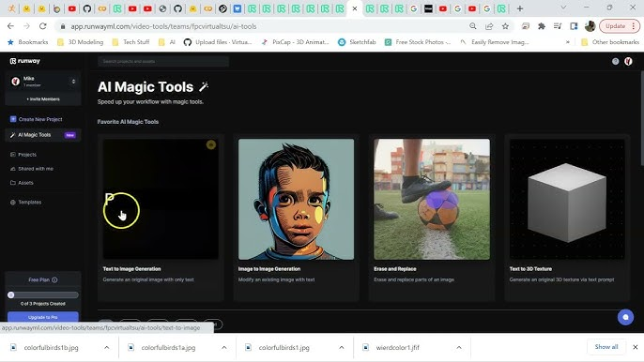Click the Runway logo
Viewport: 644px width, 362px height.
(x=25, y=61)
